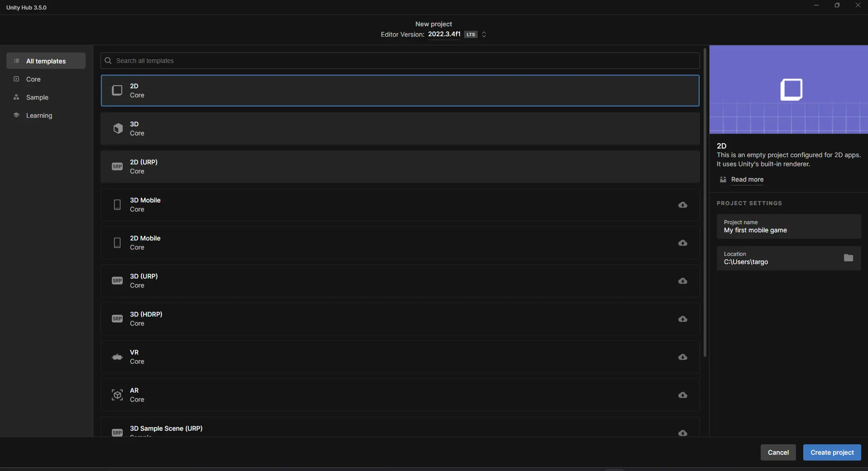
Task: Switch to Core templates category
Action: coord(46,79)
